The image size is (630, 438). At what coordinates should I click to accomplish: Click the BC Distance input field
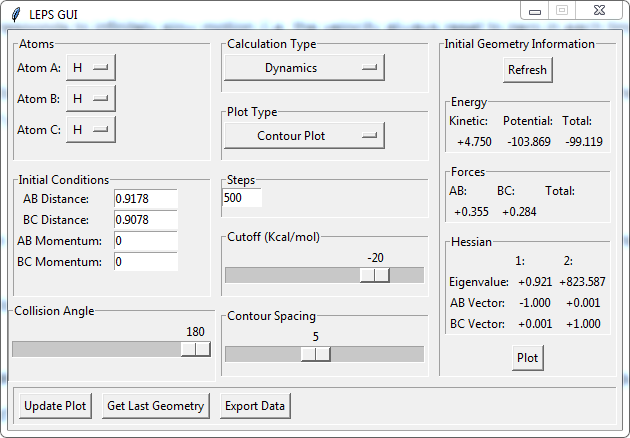145,220
